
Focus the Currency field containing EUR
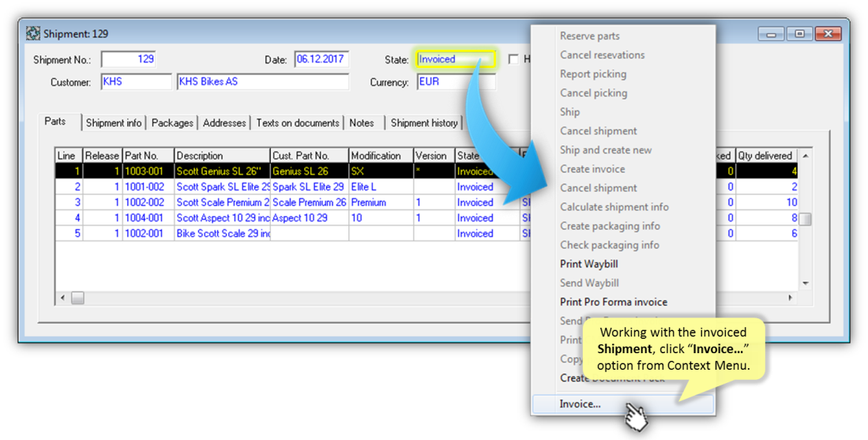pos(454,81)
